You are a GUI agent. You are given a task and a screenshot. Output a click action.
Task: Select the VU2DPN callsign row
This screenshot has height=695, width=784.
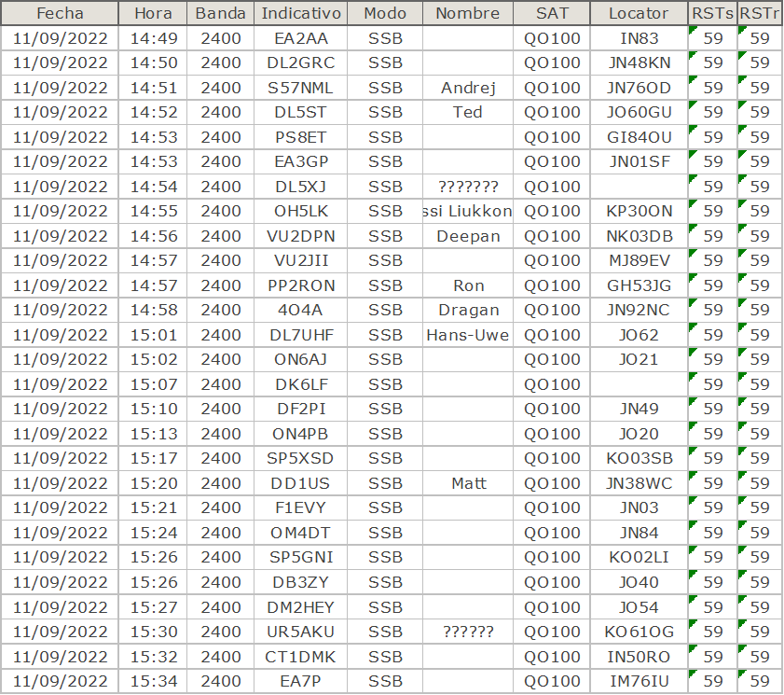pos(300,236)
